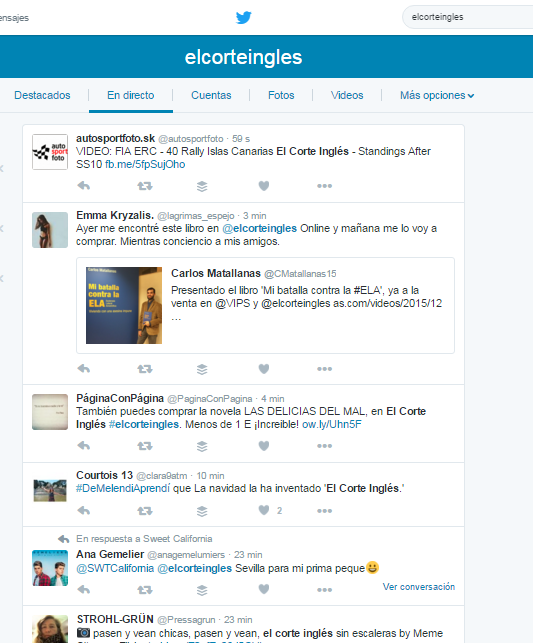Click Ver conversación link

pyautogui.click(x=419, y=587)
